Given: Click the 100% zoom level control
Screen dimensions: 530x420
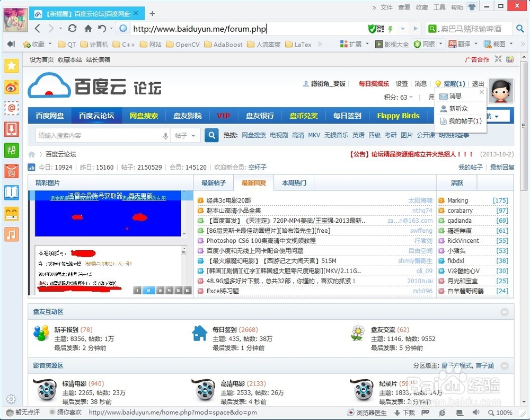Looking at the screenshot, I should 500,413.
